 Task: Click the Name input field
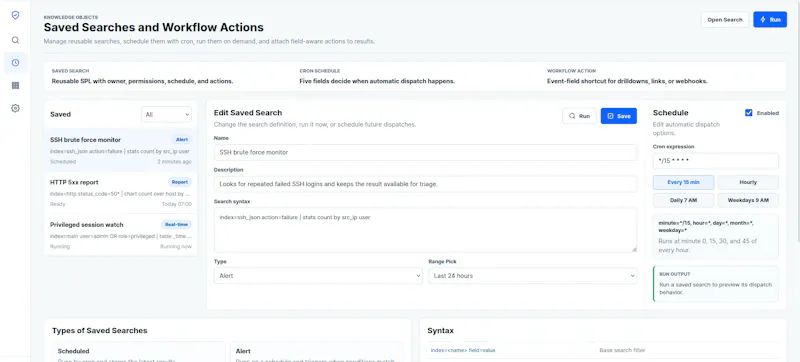(425, 152)
